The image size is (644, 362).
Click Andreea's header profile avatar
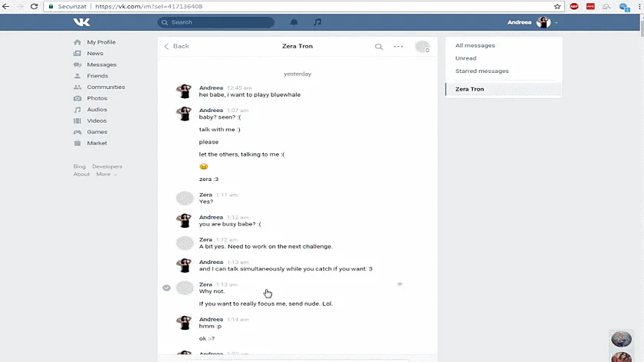pos(544,22)
